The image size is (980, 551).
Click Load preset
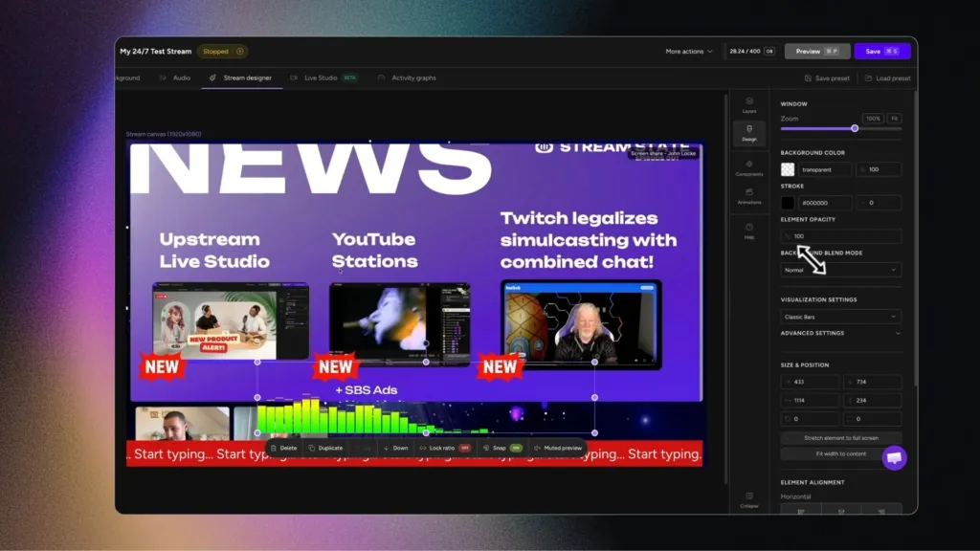(887, 78)
